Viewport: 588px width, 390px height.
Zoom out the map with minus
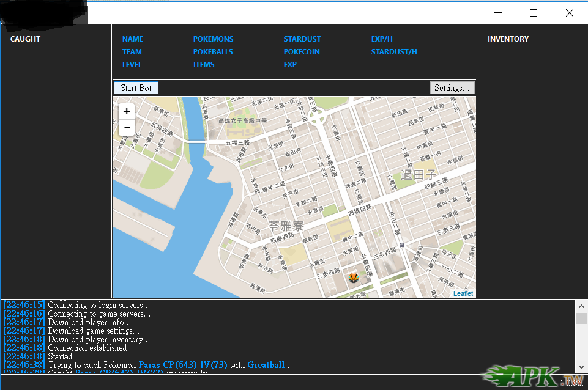[x=127, y=127]
